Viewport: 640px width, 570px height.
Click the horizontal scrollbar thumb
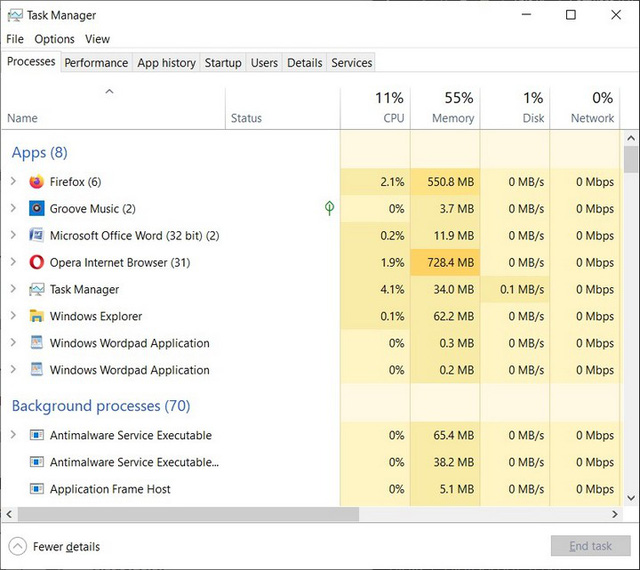click(188, 514)
